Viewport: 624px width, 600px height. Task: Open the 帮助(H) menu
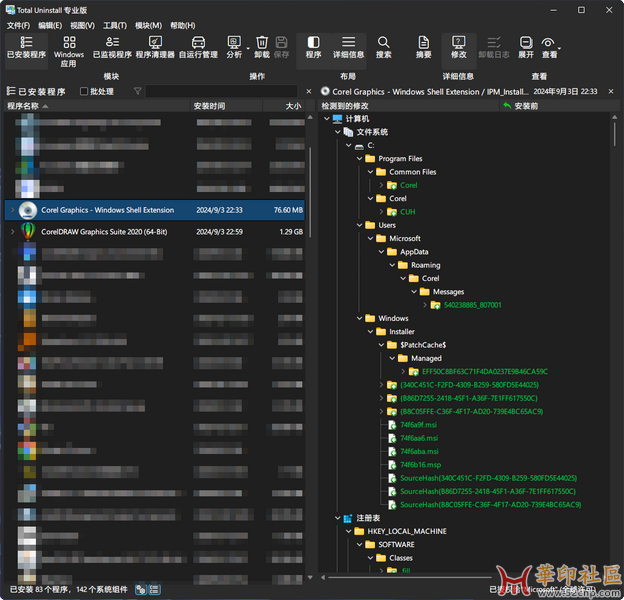click(x=183, y=25)
